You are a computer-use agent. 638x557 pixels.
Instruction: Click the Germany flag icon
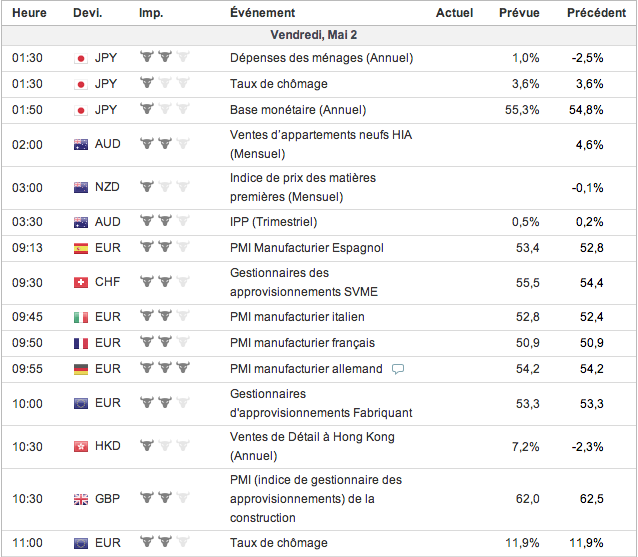pos(81,368)
